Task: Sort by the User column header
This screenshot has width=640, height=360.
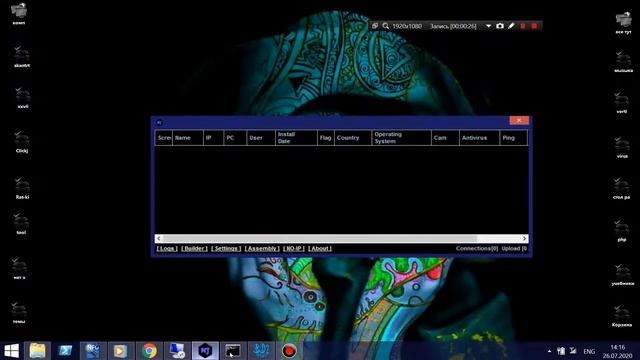Action: pyautogui.click(x=261, y=138)
